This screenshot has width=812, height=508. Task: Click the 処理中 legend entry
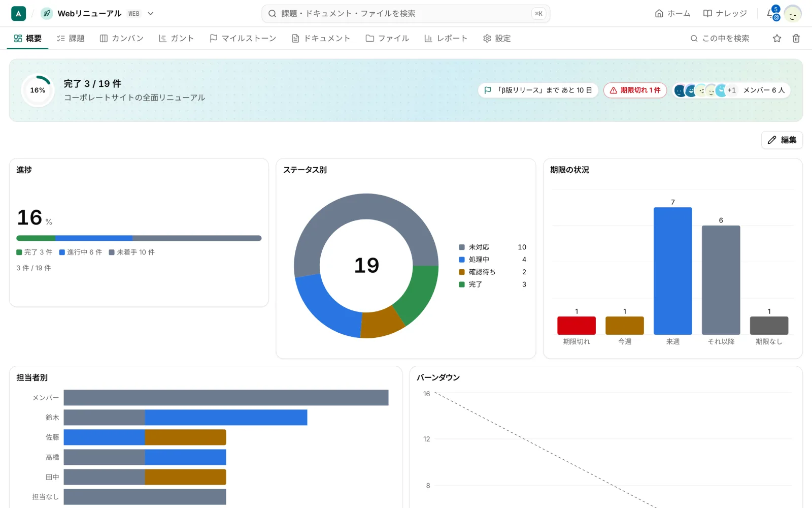click(492, 260)
